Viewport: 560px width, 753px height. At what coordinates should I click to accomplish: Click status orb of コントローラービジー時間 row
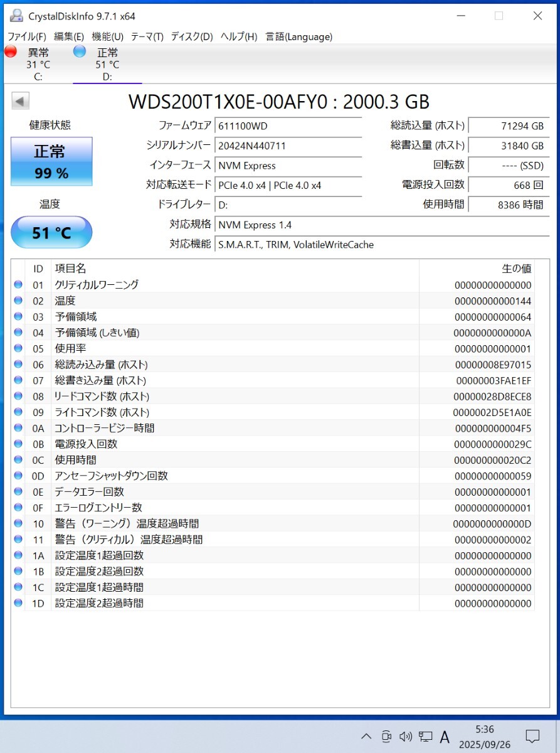pos(18,428)
